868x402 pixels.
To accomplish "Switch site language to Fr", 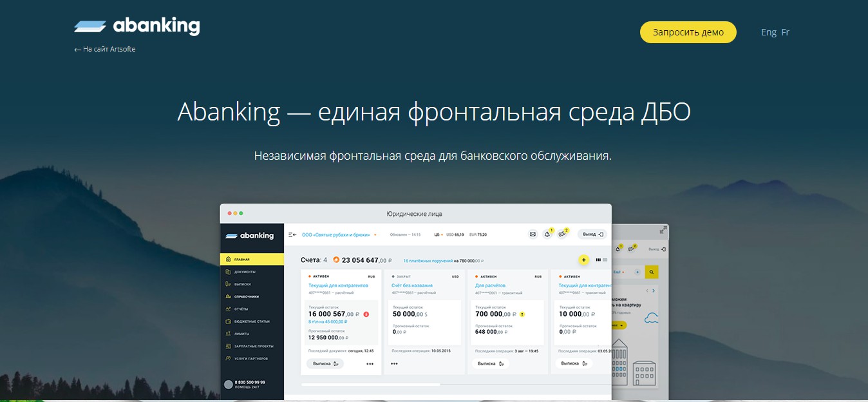I will 785,32.
